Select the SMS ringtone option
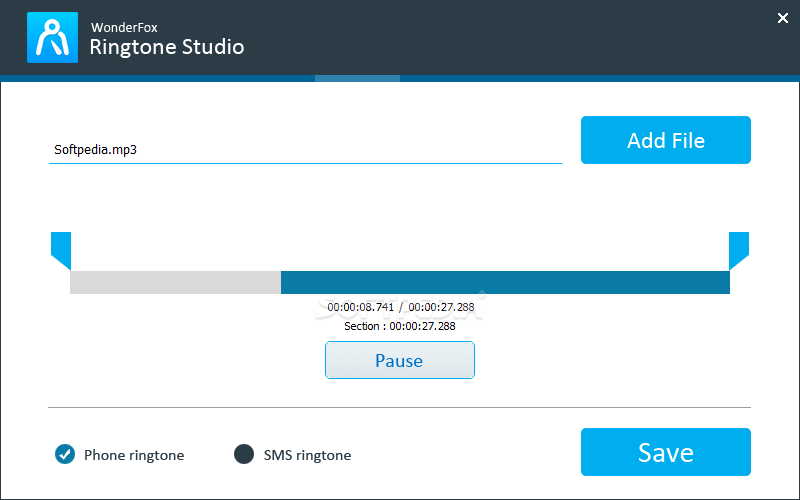Viewport: 800px width, 500px height. pos(292,455)
